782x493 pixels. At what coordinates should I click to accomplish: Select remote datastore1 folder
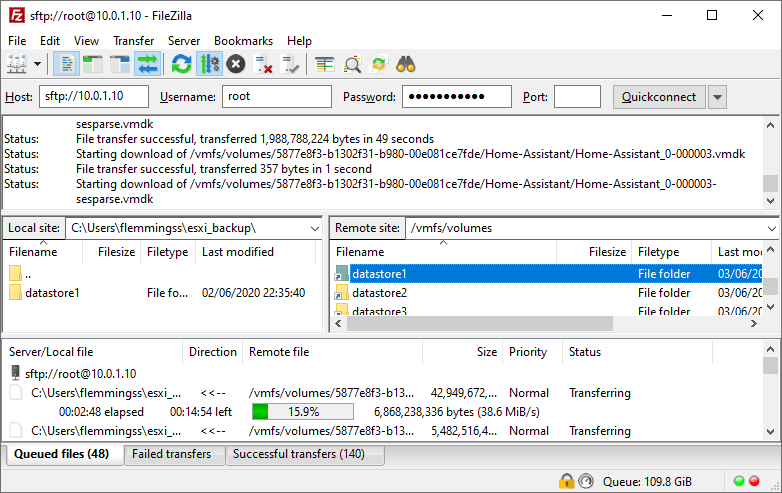547,274
